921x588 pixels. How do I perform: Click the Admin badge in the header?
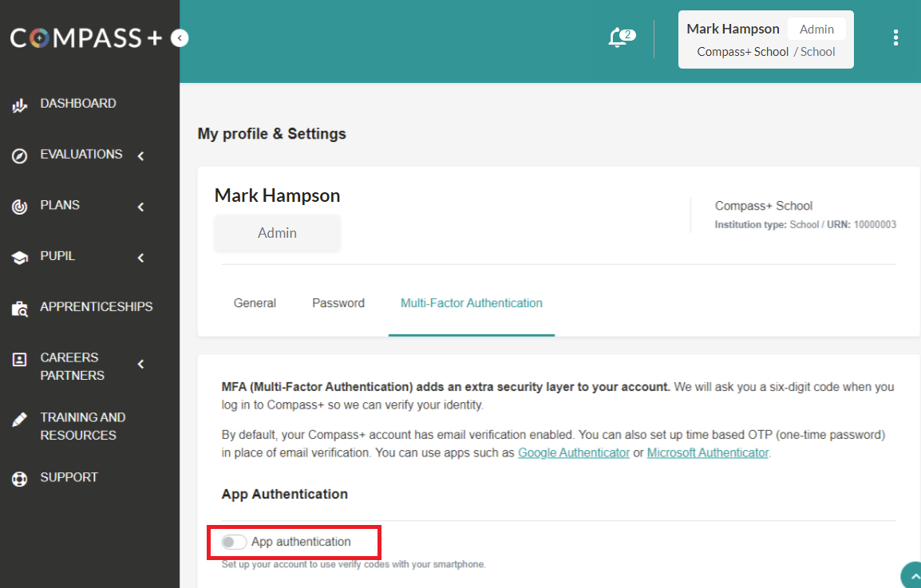coord(816,30)
